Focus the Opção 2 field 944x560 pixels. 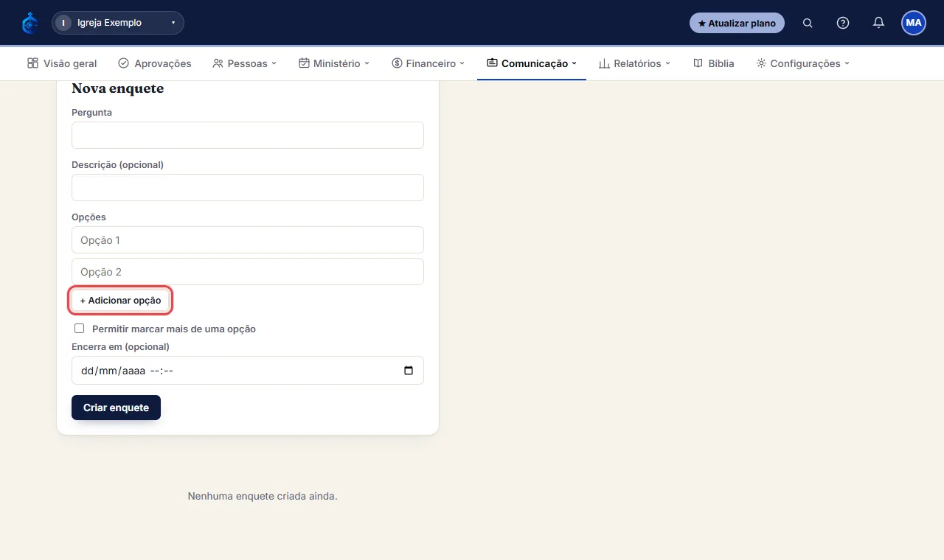(x=248, y=272)
